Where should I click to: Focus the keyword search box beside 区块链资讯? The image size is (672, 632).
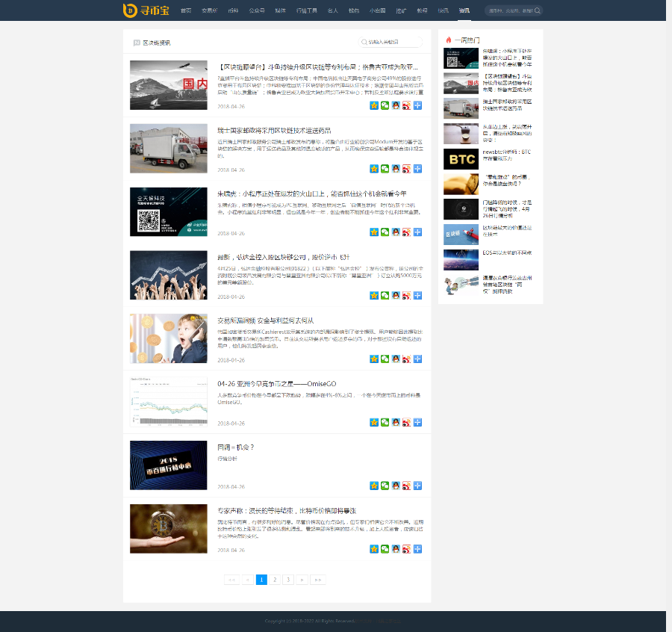[391, 42]
